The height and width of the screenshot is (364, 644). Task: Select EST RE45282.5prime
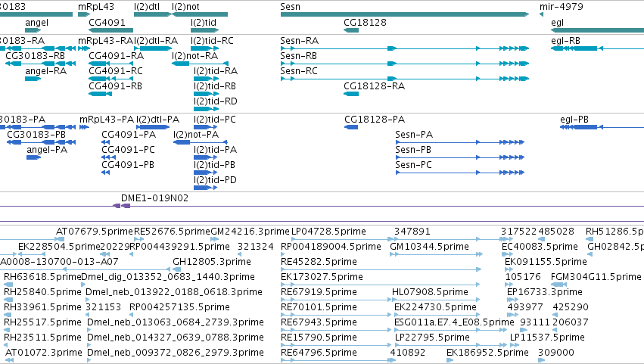point(381,269)
